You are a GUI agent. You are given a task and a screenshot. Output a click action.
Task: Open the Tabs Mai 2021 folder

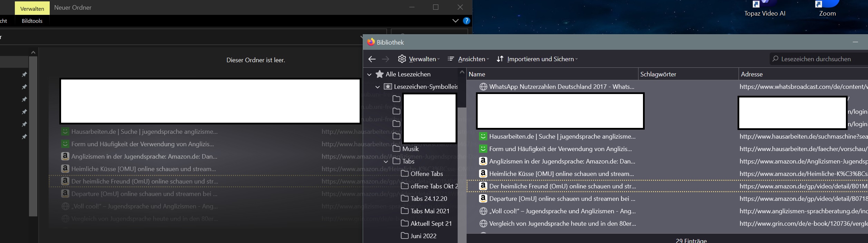coord(425,211)
